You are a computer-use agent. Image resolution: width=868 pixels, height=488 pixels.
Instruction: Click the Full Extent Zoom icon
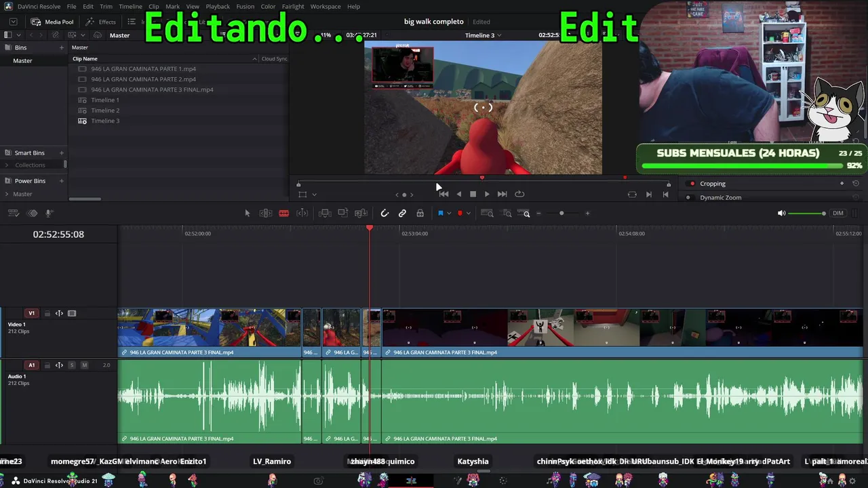487,213
